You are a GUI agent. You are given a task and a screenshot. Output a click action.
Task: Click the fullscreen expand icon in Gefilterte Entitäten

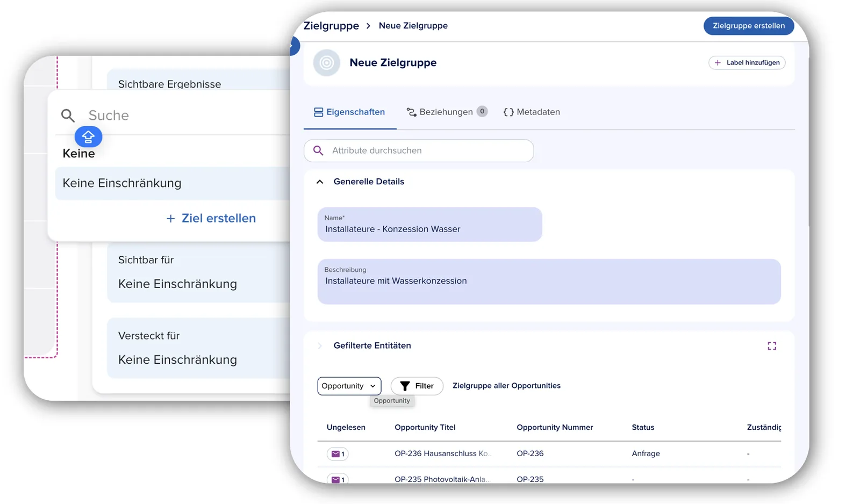pos(772,346)
